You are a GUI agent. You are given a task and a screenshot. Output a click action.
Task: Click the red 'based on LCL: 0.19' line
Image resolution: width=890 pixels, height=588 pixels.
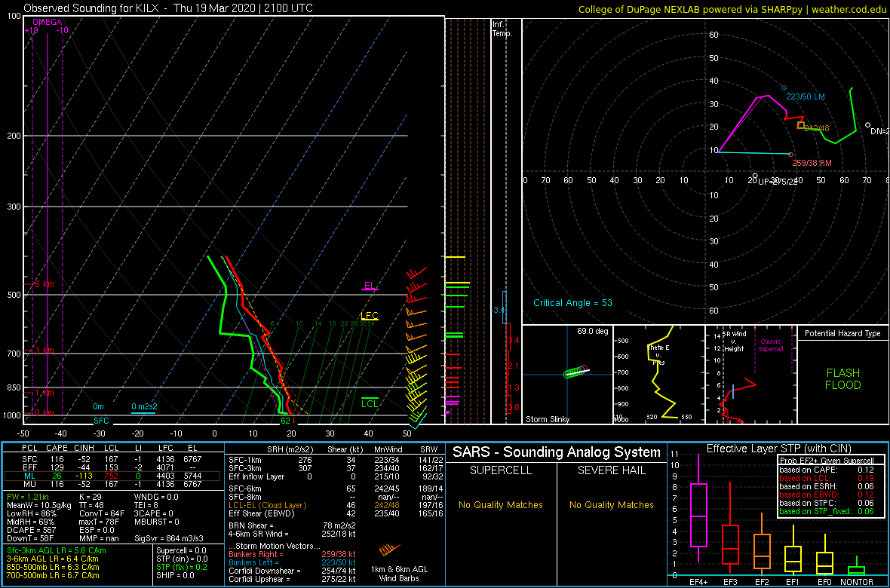[828, 478]
